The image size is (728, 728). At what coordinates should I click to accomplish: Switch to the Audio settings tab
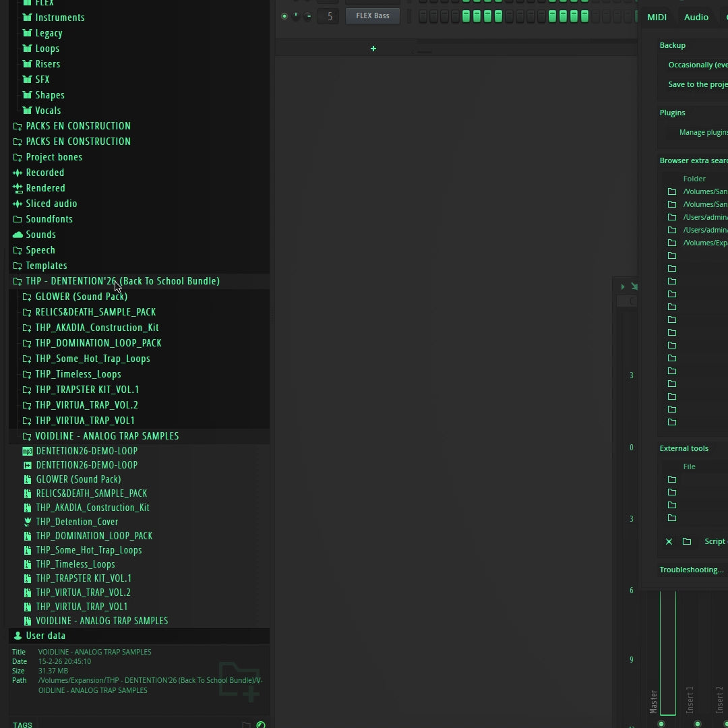pos(696,17)
